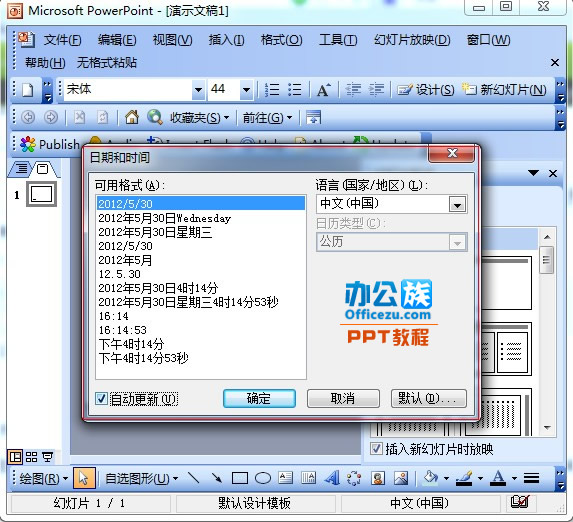
Task: Switch to Slide Sorter view
Action: click(x=31, y=457)
